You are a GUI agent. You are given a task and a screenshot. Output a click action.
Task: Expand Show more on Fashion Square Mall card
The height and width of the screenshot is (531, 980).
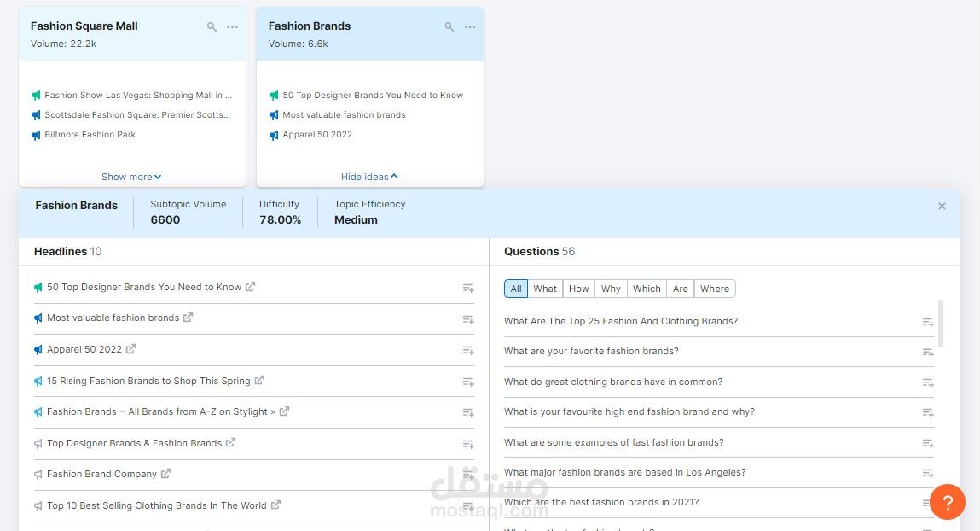pyautogui.click(x=131, y=177)
